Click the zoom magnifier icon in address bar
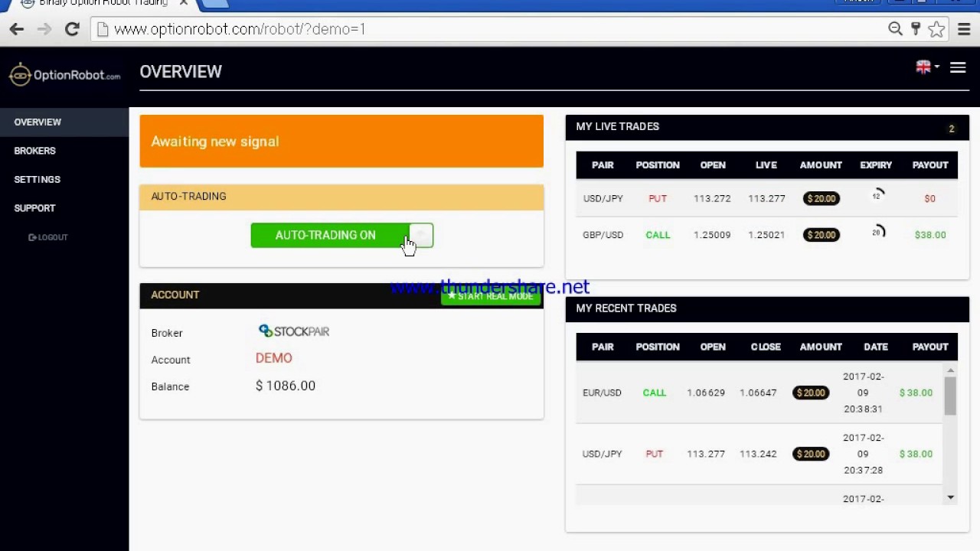The width and height of the screenshot is (980, 551). pyautogui.click(x=895, y=29)
